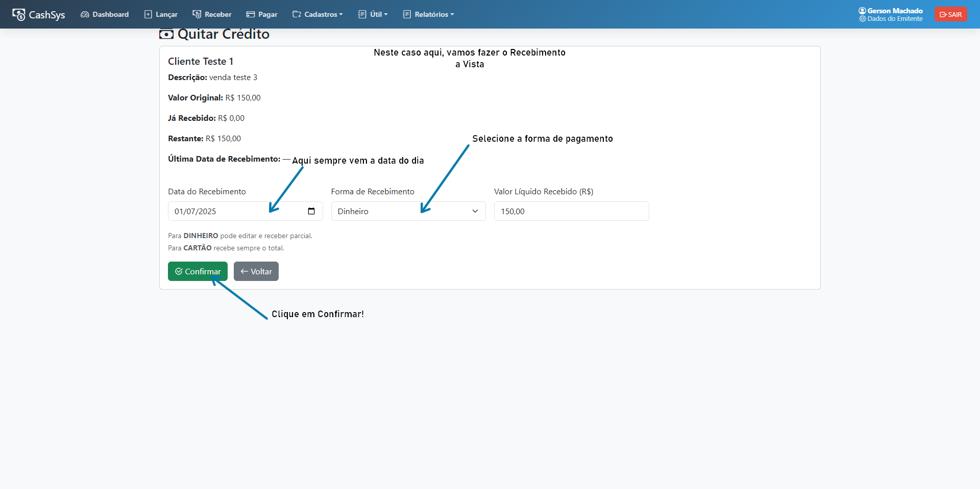The width and height of the screenshot is (980, 489).
Task: Open the Dashboard from the gauge icon
Action: (85, 14)
